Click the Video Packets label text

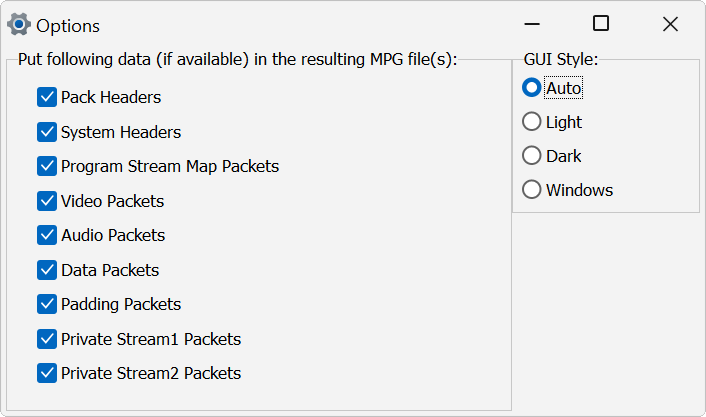click(112, 201)
